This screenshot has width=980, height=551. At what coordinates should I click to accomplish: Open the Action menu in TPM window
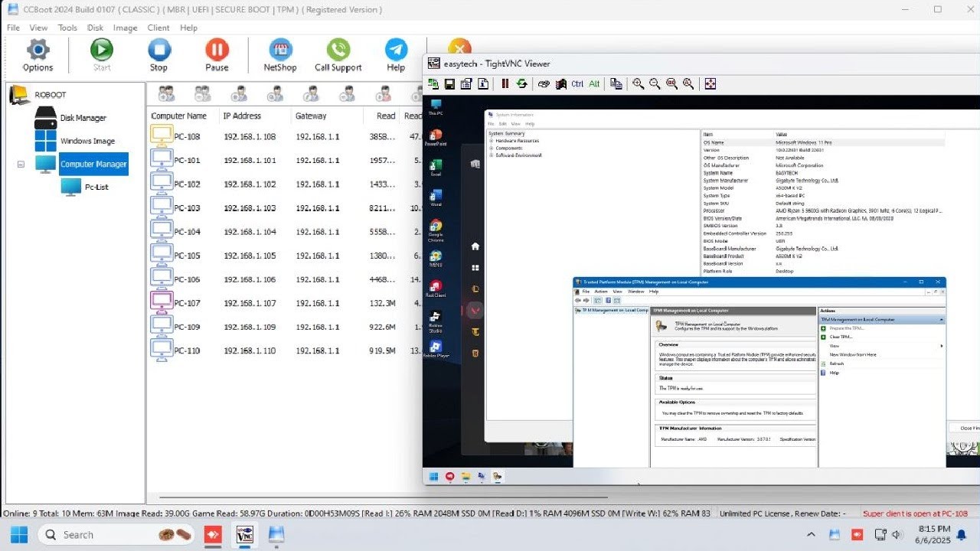601,292
